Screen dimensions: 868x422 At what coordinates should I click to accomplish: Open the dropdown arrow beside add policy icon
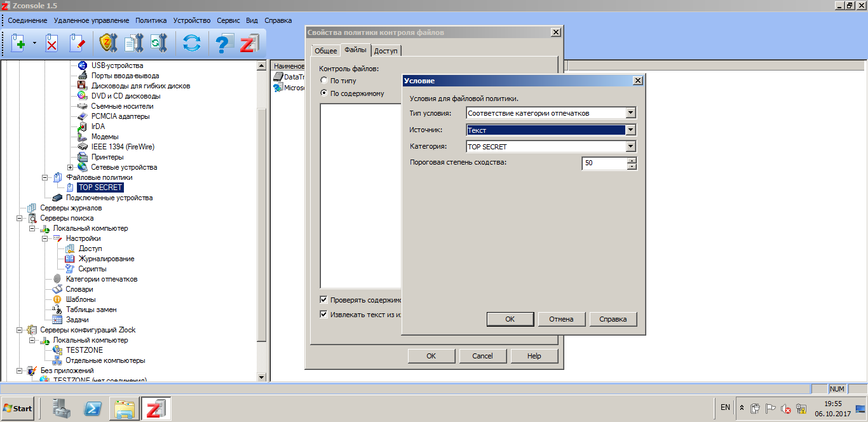click(x=34, y=44)
